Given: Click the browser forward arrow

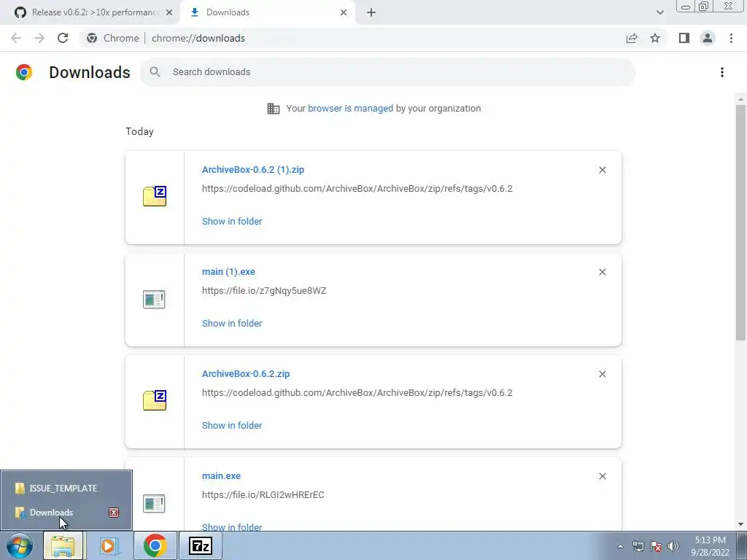Looking at the screenshot, I should pos(39,38).
